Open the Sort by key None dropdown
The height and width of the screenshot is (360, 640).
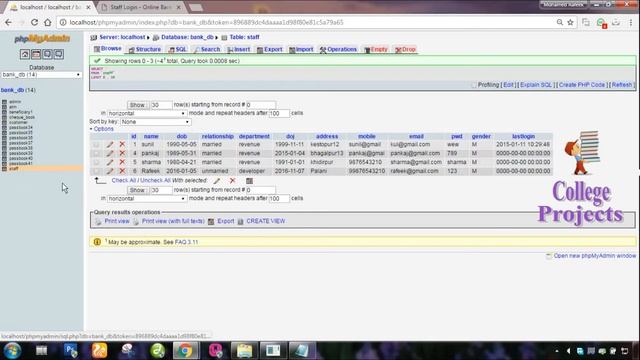point(156,122)
